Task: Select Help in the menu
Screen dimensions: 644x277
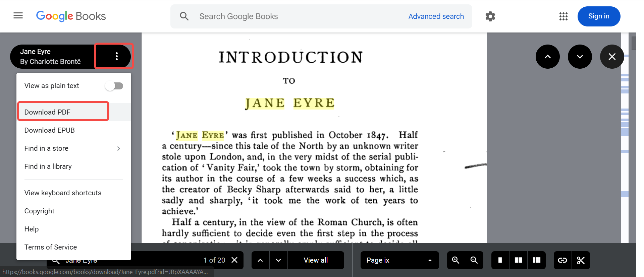Action: point(74,229)
